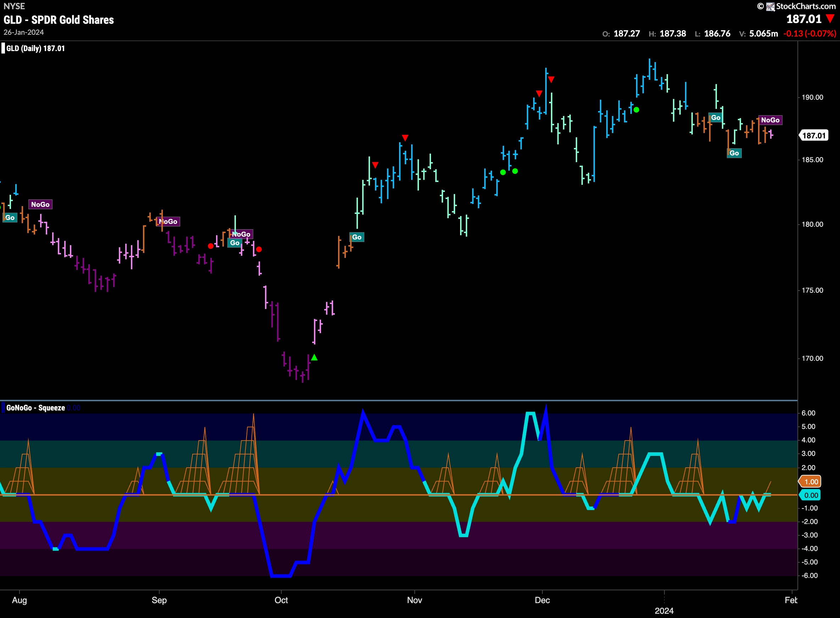Click the 2024 year label on time axis
Image resolution: width=840 pixels, height=618 pixels.
click(664, 611)
